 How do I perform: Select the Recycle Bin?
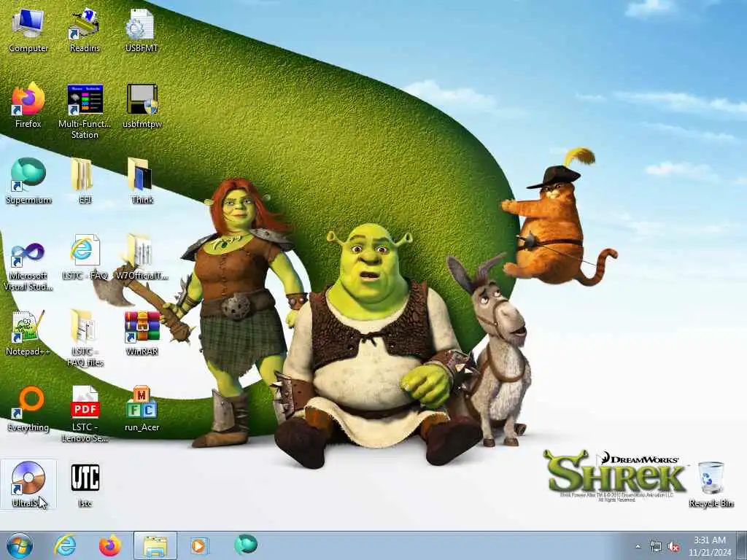[711, 484]
